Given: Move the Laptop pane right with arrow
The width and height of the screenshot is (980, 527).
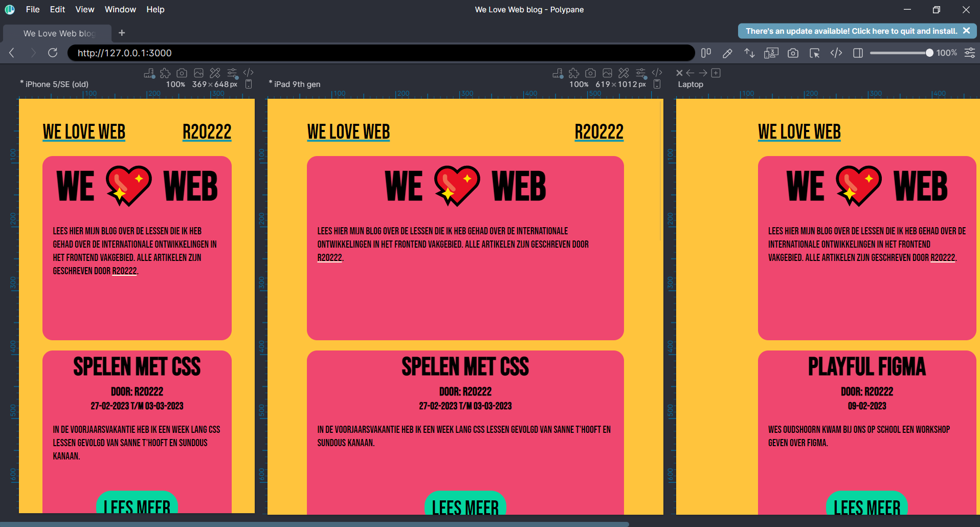Looking at the screenshot, I should click(703, 73).
